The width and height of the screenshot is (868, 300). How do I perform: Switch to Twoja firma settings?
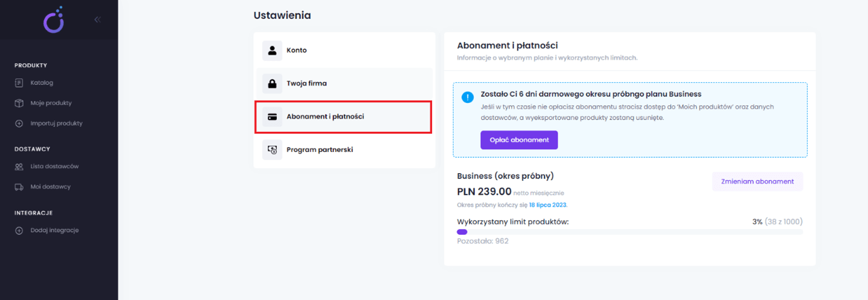coord(344,83)
